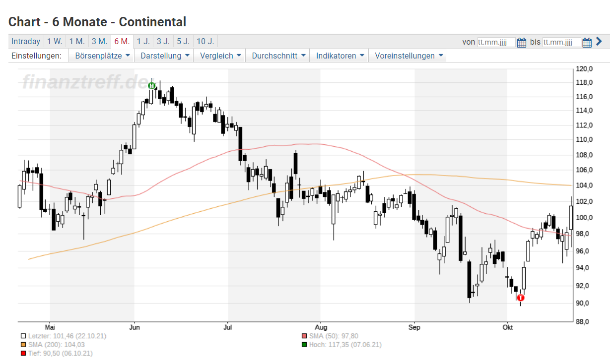
Task: Click the green H high marker on chart
Action: [152, 86]
